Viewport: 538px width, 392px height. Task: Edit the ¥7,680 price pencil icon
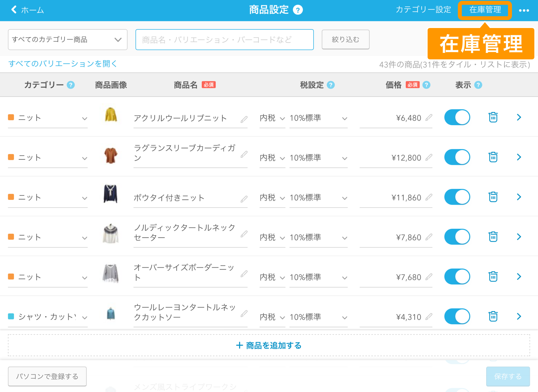tap(429, 277)
